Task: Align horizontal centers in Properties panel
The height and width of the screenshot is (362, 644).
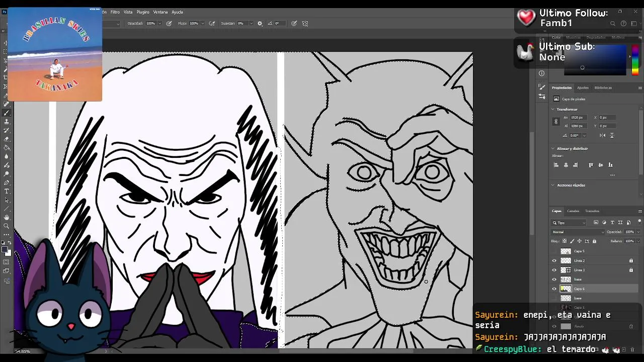Action: (x=566, y=165)
